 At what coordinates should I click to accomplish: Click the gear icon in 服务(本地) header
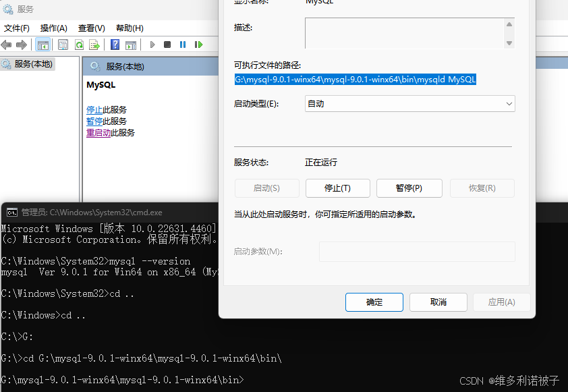coord(95,66)
